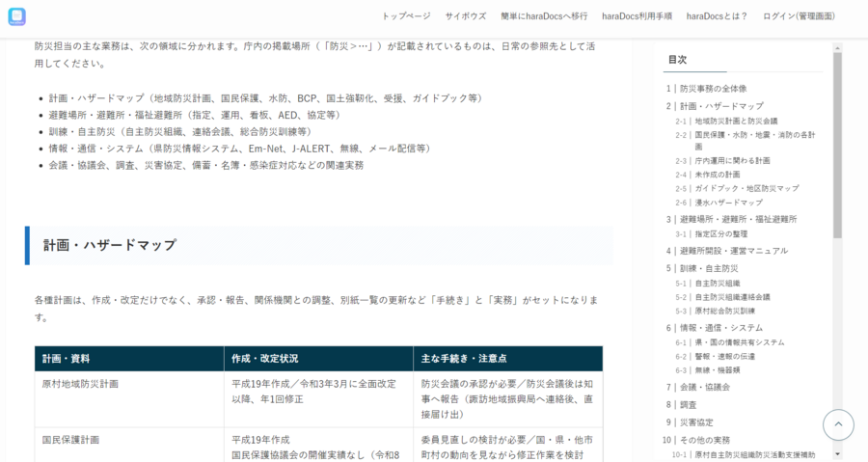Click the scroll-to-top arrow button
Image resolution: width=868 pixels, height=462 pixels.
pyautogui.click(x=838, y=424)
